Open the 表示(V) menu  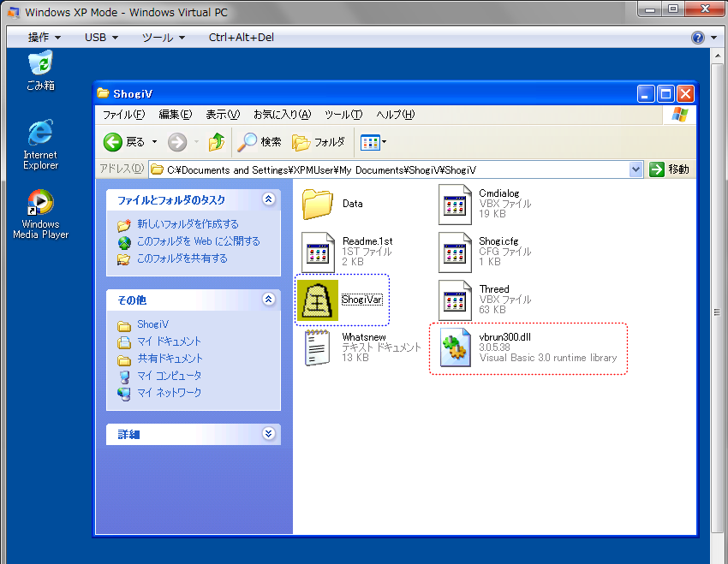(223, 115)
